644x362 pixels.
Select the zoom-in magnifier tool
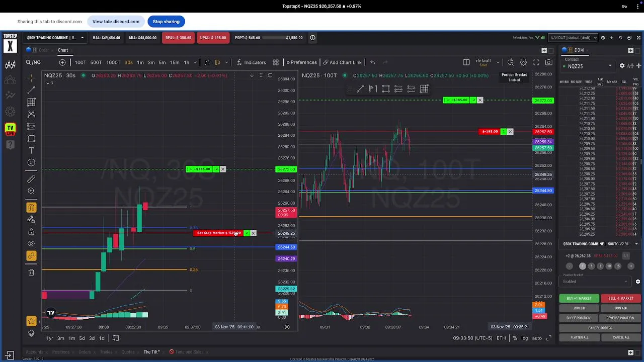(31, 191)
